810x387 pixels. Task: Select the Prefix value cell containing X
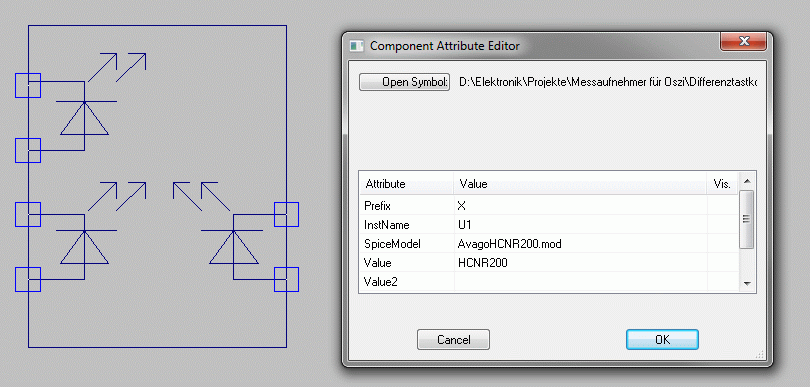580,206
